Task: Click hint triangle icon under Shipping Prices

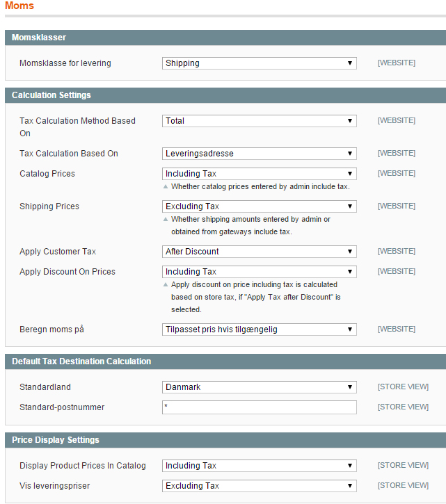Action: (x=166, y=219)
